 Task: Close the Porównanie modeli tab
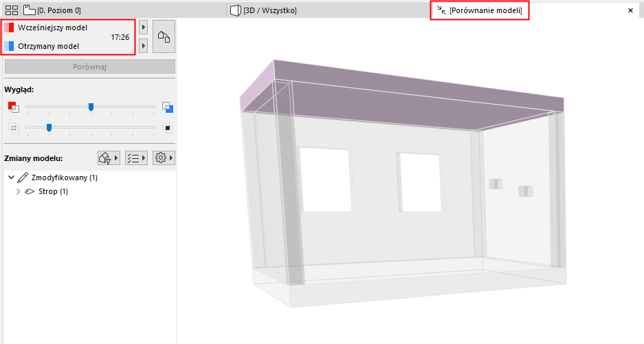click(630, 10)
